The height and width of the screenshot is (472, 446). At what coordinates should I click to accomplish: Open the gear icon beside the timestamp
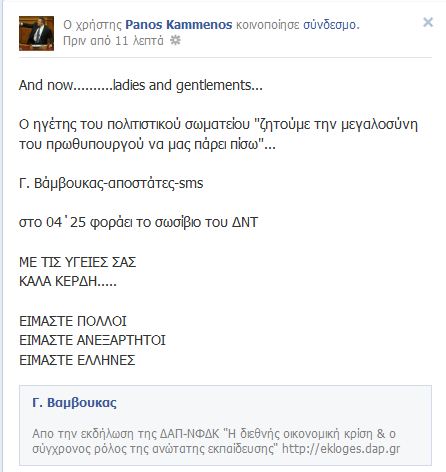point(175,41)
